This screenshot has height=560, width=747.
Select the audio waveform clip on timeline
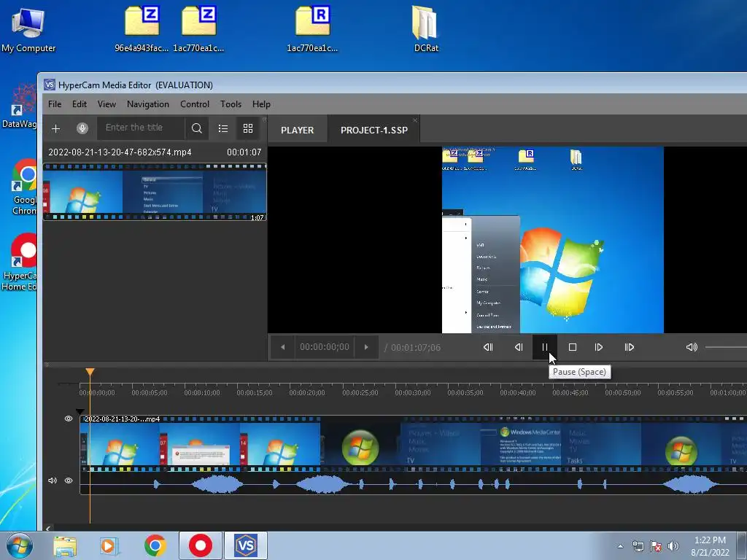pyautogui.click(x=413, y=484)
